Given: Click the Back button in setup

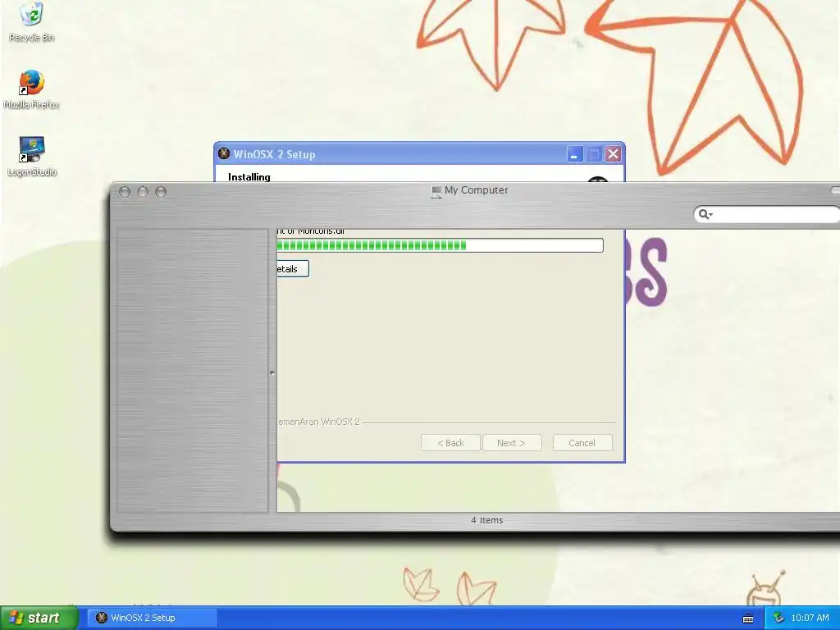Looking at the screenshot, I should (x=450, y=443).
